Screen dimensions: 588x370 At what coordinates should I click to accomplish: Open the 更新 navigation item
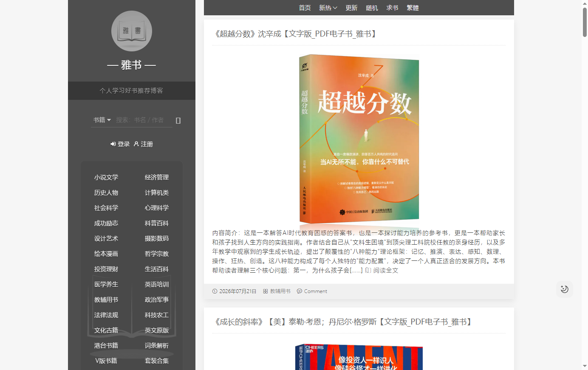351,8
